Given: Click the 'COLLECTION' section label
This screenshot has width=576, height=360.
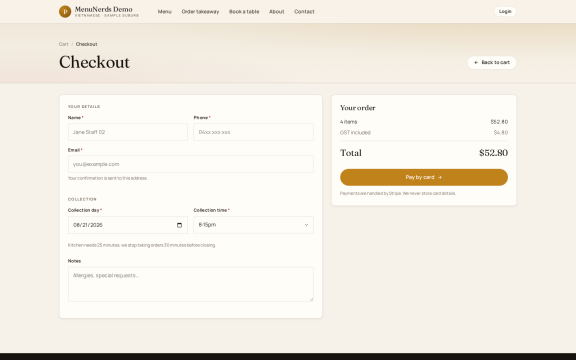Looking at the screenshot, I should (x=82, y=199).
